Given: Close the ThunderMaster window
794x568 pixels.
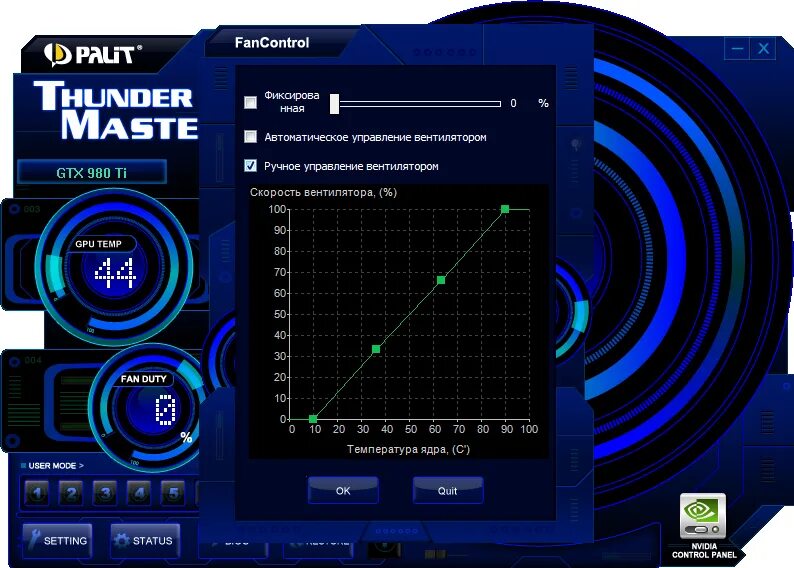Looking at the screenshot, I should coord(763,49).
